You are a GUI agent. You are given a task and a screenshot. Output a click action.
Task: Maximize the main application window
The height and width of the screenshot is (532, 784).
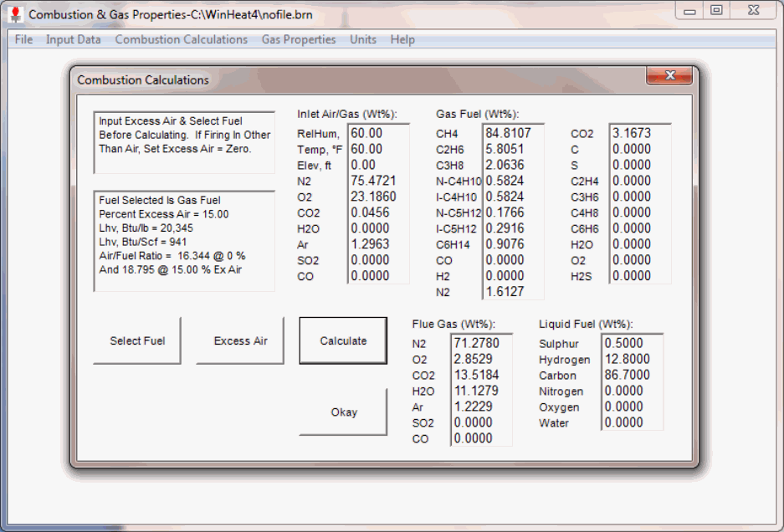coord(716,11)
